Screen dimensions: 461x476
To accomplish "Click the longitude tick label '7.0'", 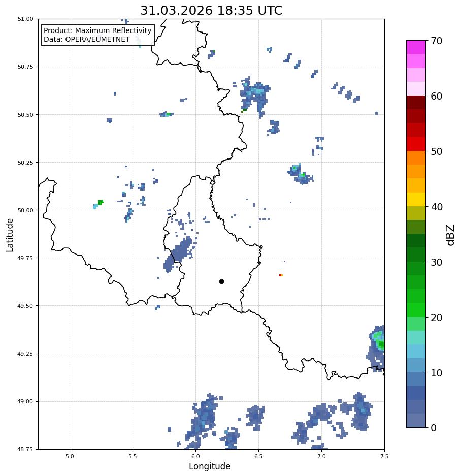I will pos(321,456).
